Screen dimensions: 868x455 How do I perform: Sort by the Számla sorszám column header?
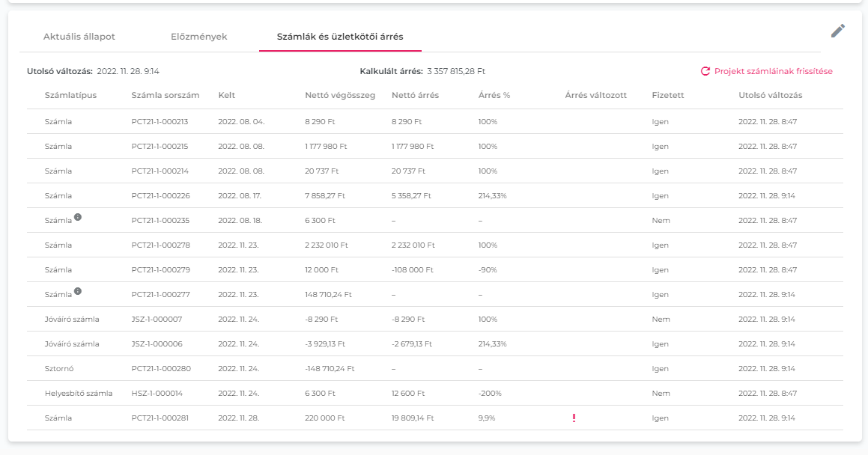pos(165,95)
